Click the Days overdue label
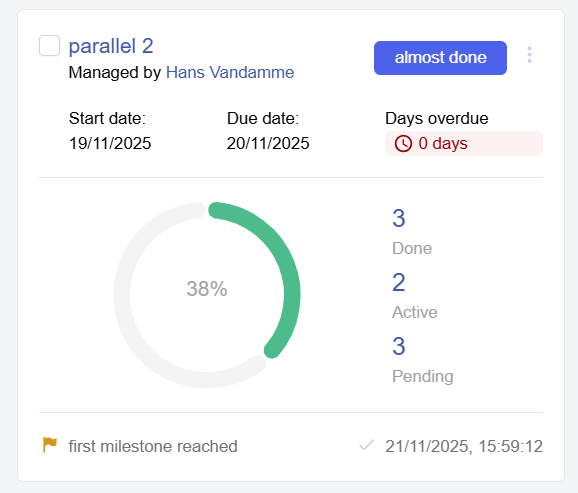Screen dimensions: 578x493 [x=437, y=118]
